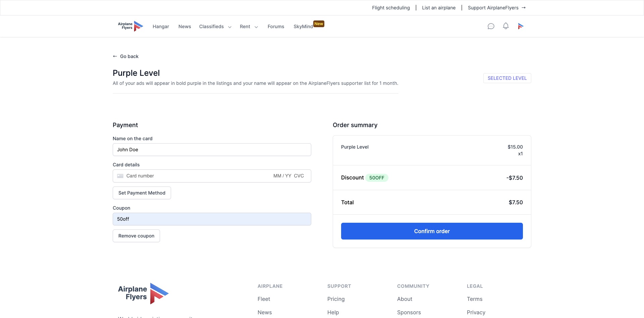Screen dimensions: 644x318
Task: Click the New badge beside SkyMind
Action: (319, 24)
